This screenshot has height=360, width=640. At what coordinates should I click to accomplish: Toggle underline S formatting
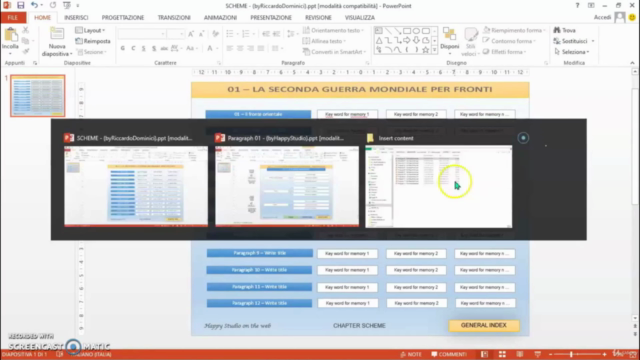[143, 48]
